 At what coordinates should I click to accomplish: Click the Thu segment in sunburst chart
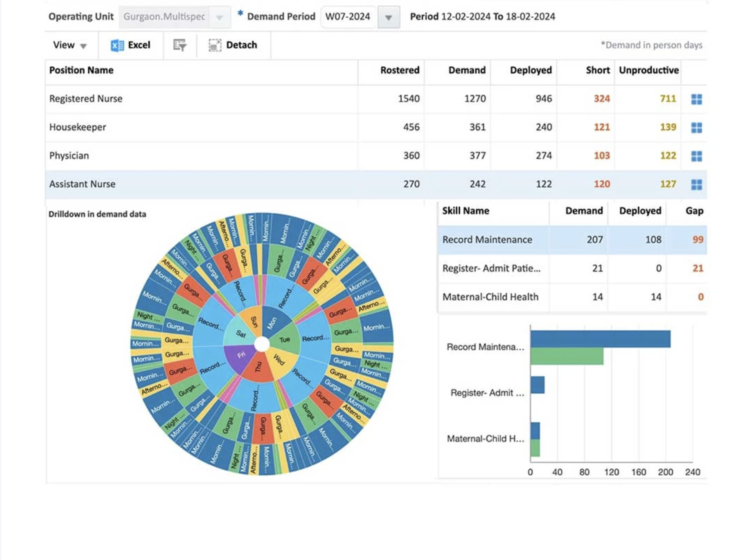258,366
